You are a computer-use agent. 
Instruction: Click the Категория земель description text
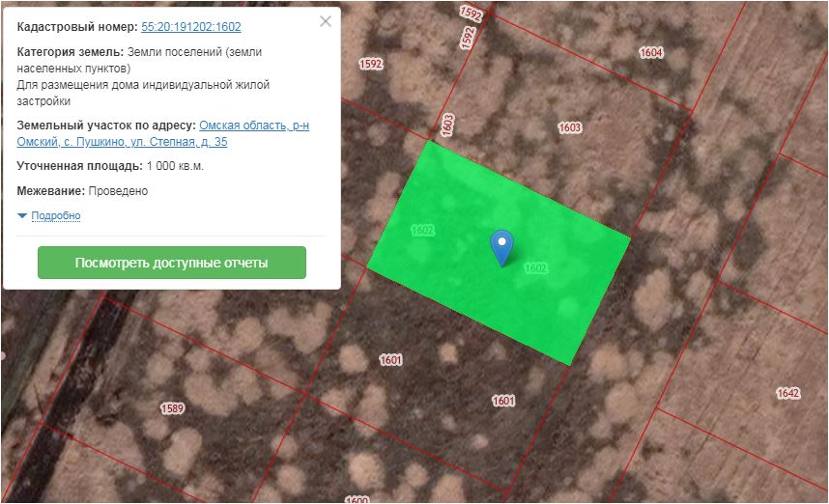click(143, 76)
